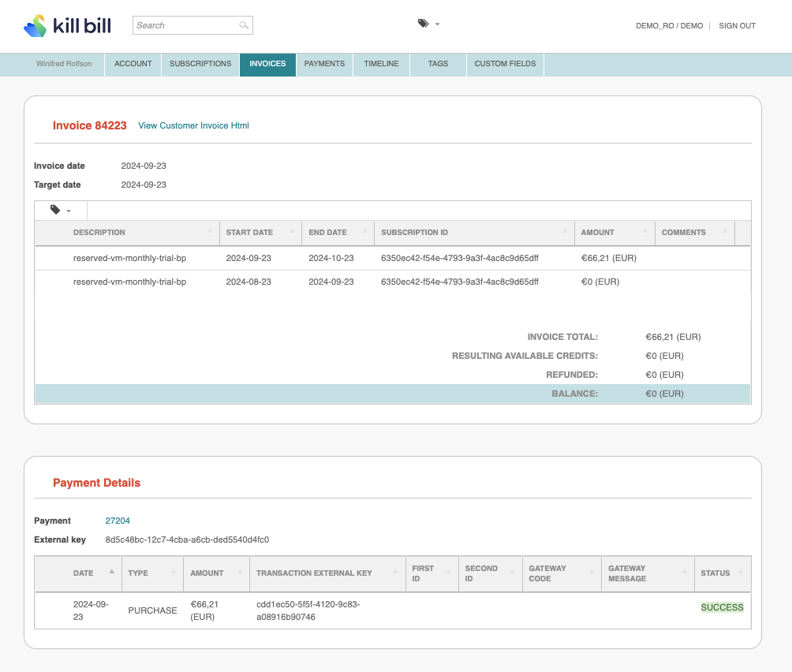Viewport: 792px width, 672px height.
Task: Sort payments by Status column arrow
Action: (x=741, y=572)
